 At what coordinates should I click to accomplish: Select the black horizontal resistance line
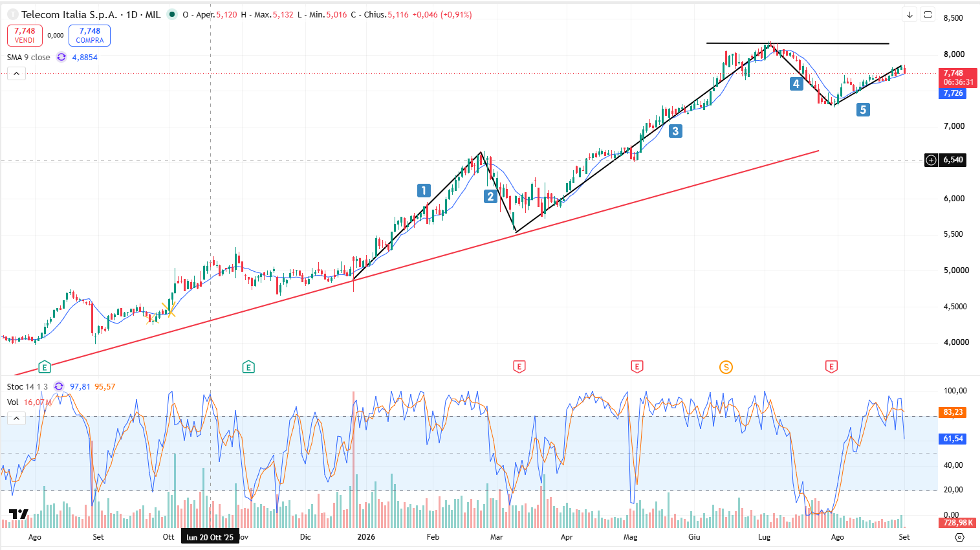(798, 43)
